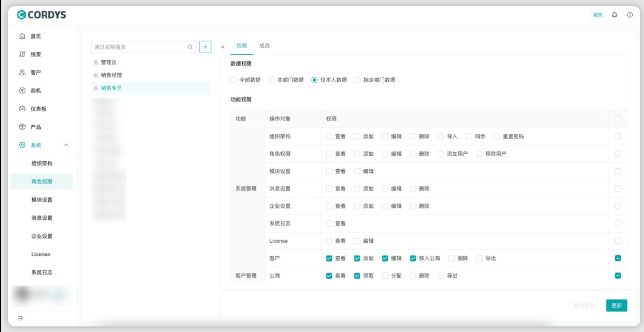
Task: Check 添加用户 in 角色权限 row
Action: tap(441, 154)
